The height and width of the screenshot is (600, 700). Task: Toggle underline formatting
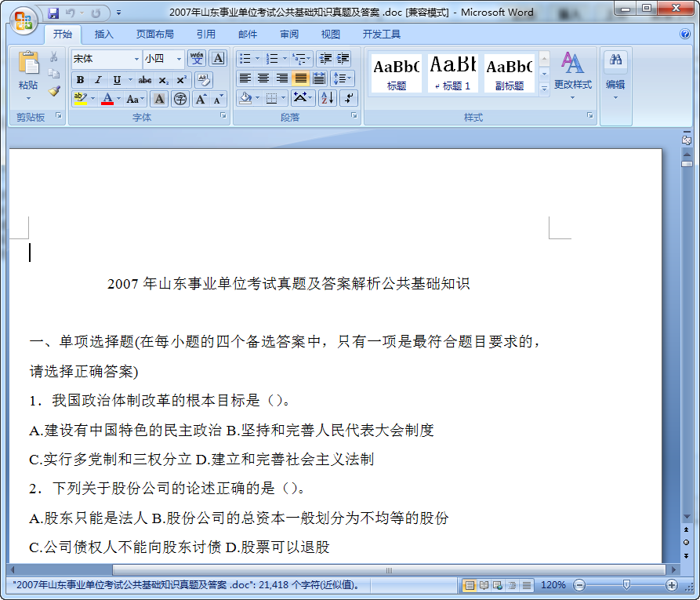coord(116,80)
